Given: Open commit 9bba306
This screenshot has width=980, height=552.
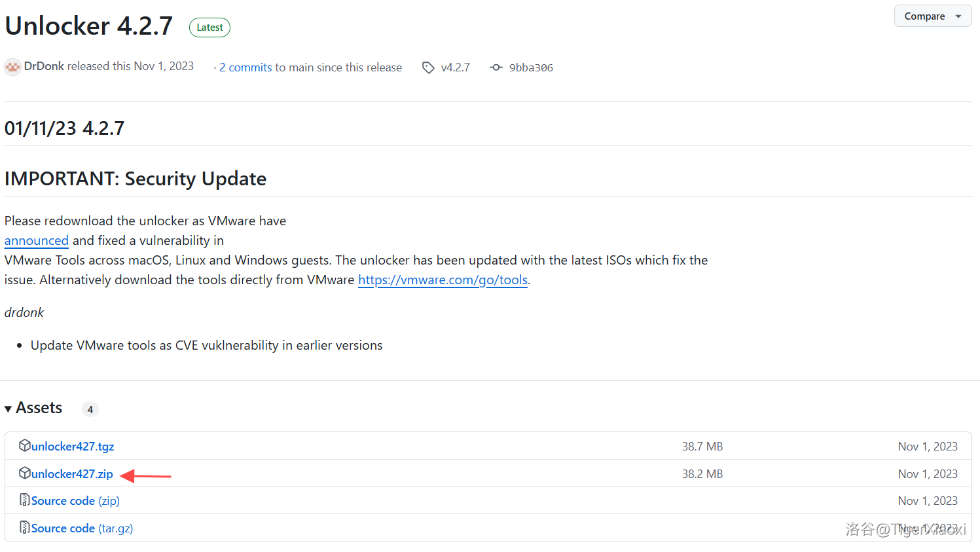Looking at the screenshot, I should pos(531,68).
